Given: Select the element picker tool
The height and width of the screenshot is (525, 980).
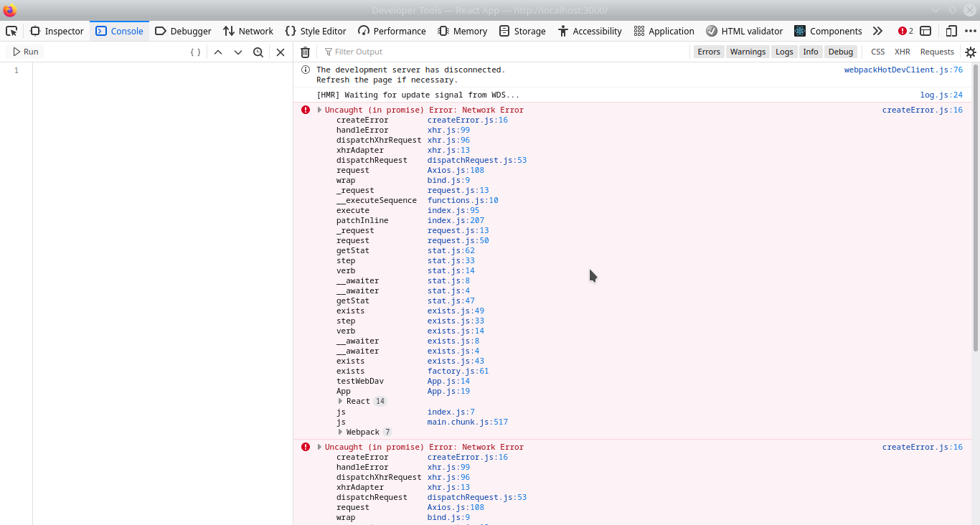Looking at the screenshot, I should click(11, 31).
